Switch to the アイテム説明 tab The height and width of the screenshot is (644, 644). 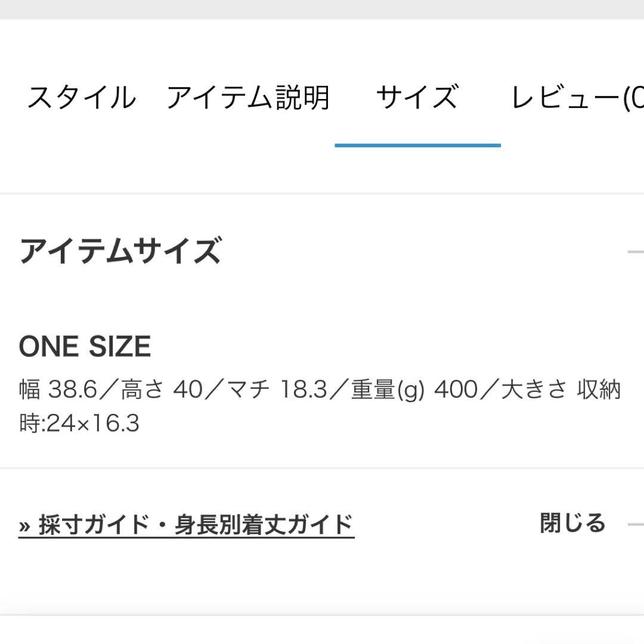pyautogui.click(x=247, y=98)
